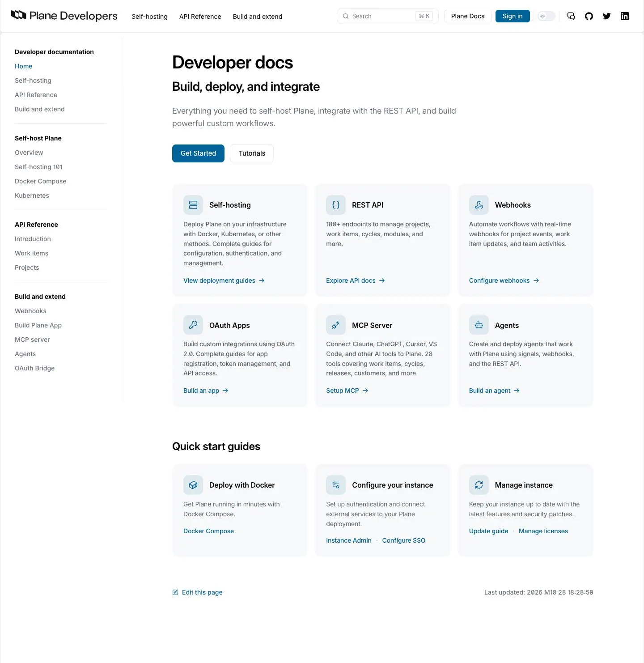Follow the Setup MCP link
The height and width of the screenshot is (663, 644).
347,391
